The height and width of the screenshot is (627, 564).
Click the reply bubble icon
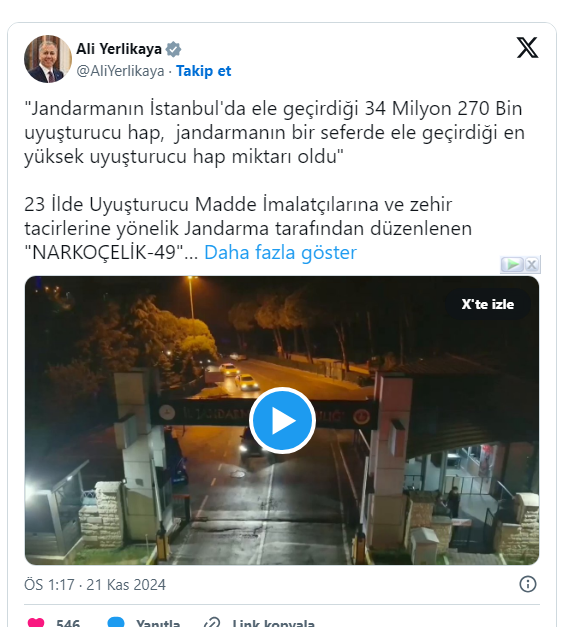tap(116, 622)
